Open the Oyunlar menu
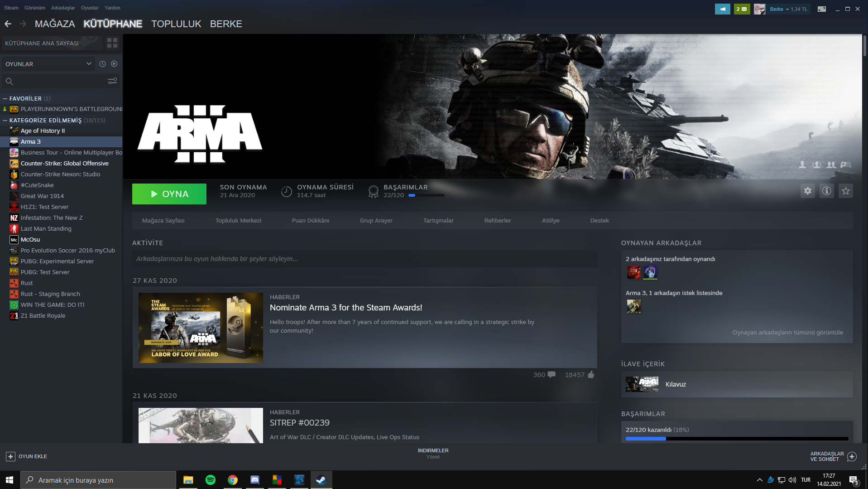This screenshot has height=489, width=868. (90, 8)
